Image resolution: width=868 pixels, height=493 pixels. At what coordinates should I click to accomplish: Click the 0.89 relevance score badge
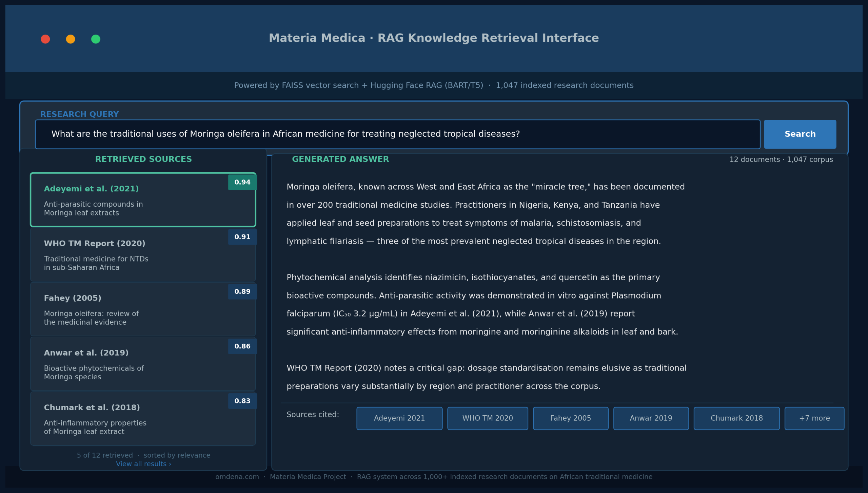[x=242, y=291]
